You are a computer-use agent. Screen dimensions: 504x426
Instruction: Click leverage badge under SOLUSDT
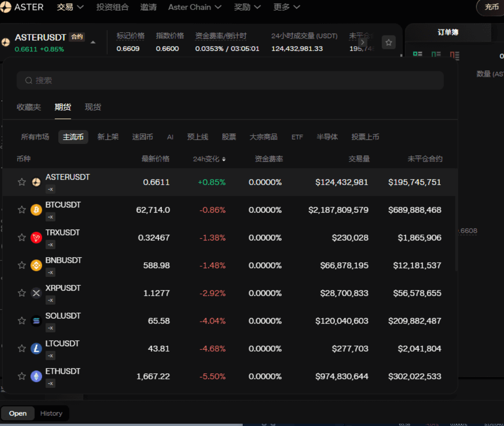(50, 328)
